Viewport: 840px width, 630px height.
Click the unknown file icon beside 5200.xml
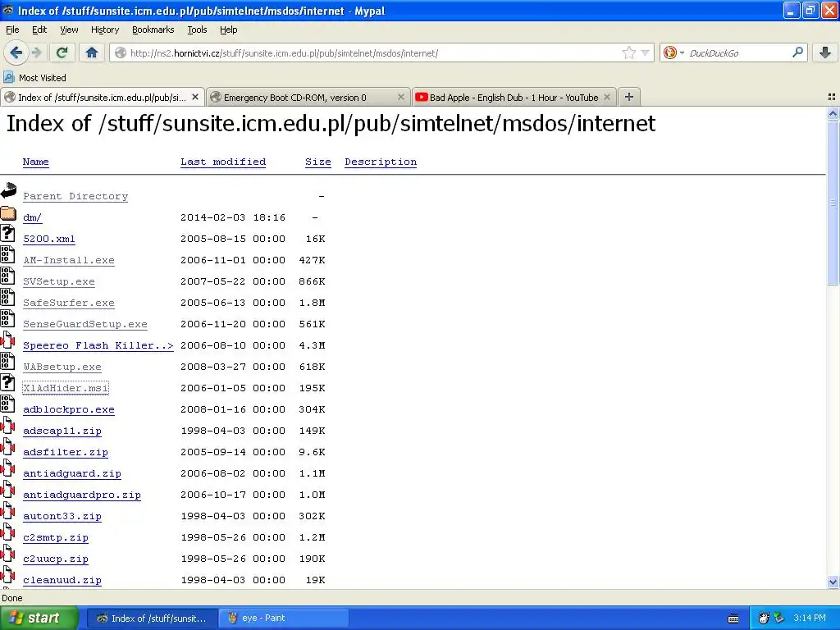[7, 234]
